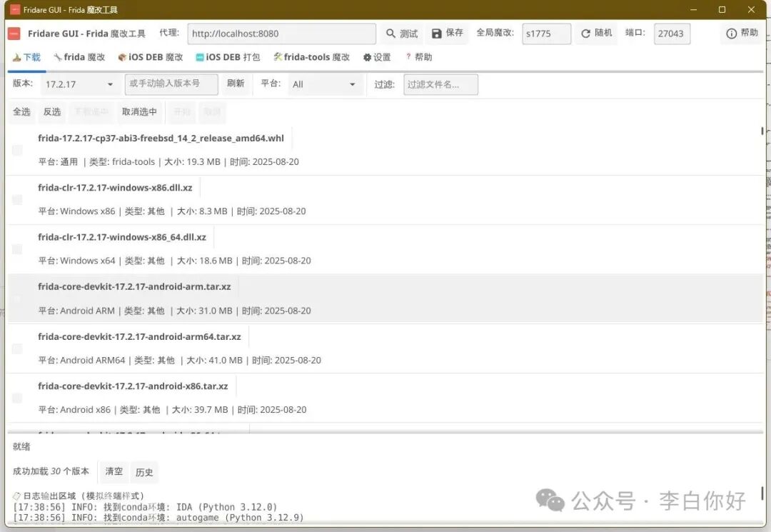Open the iOS DEB 魔改 tab
This screenshot has height=532, width=771.
coord(150,57)
